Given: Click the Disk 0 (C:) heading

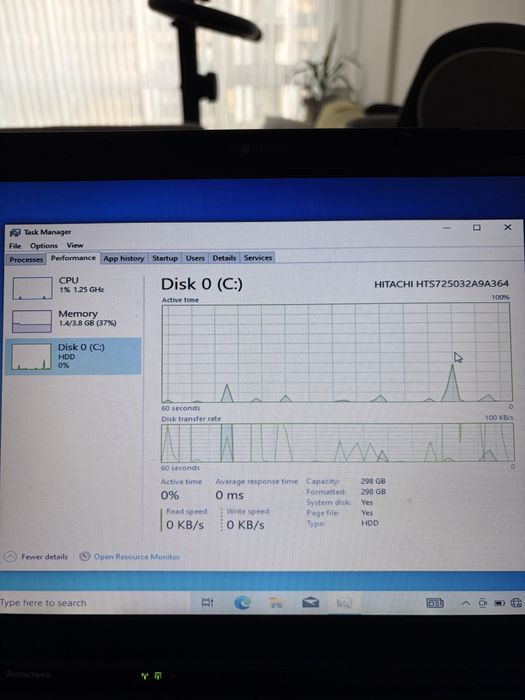Looking at the screenshot, I should (202, 284).
